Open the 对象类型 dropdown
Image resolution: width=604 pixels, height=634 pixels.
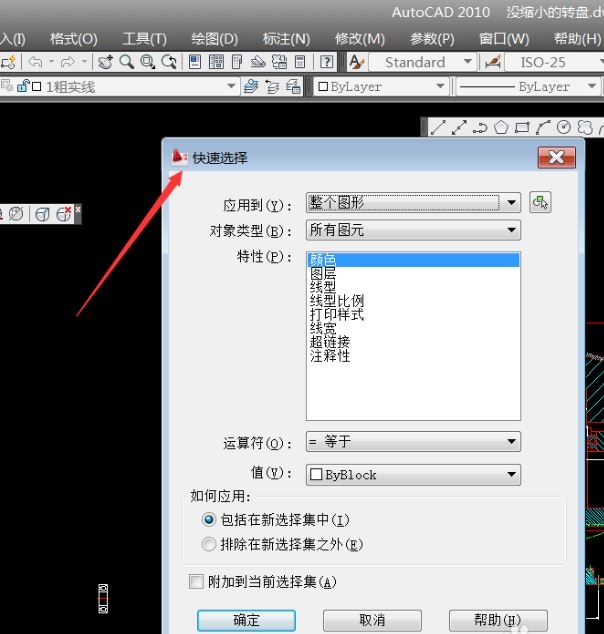click(413, 230)
